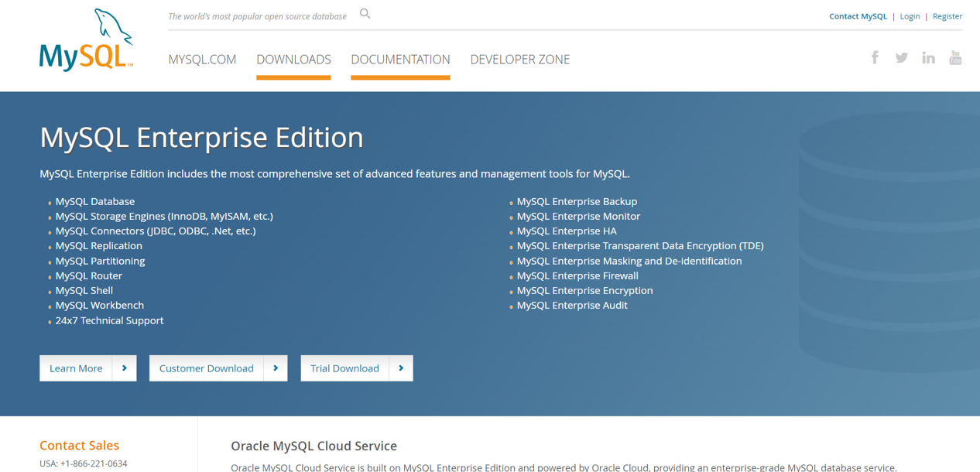980x472 pixels.
Task: Click MySQL Enterprise Transparent Data Encryption item
Action: pyautogui.click(x=640, y=245)
